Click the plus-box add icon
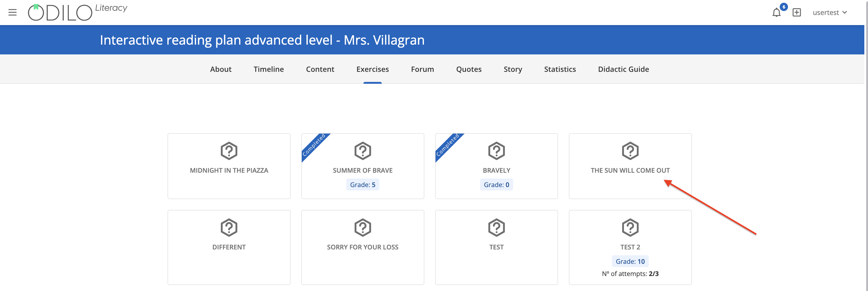This screenshot has width=868, height=291. 797,13
